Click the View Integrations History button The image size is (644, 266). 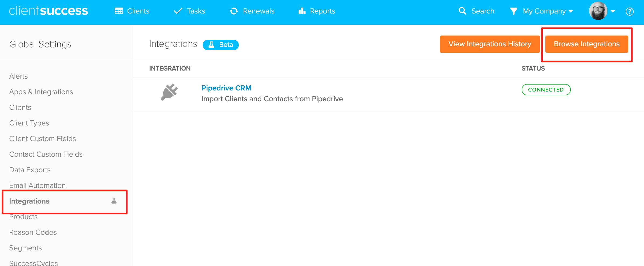490,44
